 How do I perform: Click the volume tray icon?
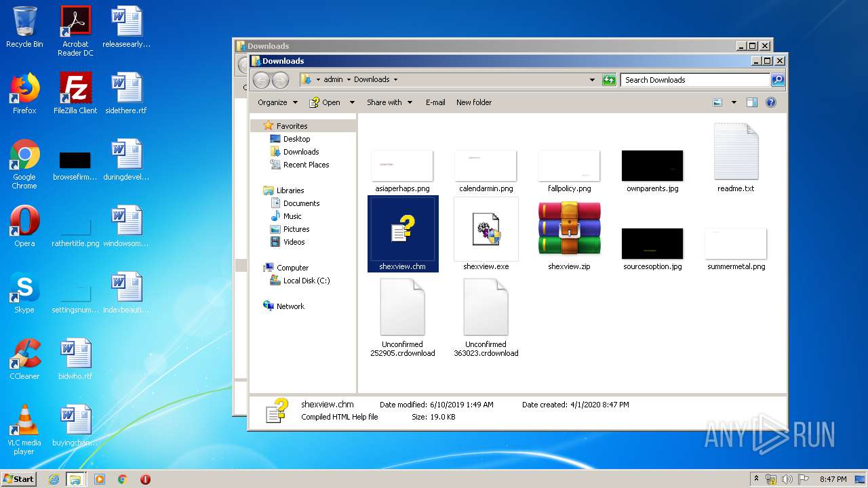point(787,479)
